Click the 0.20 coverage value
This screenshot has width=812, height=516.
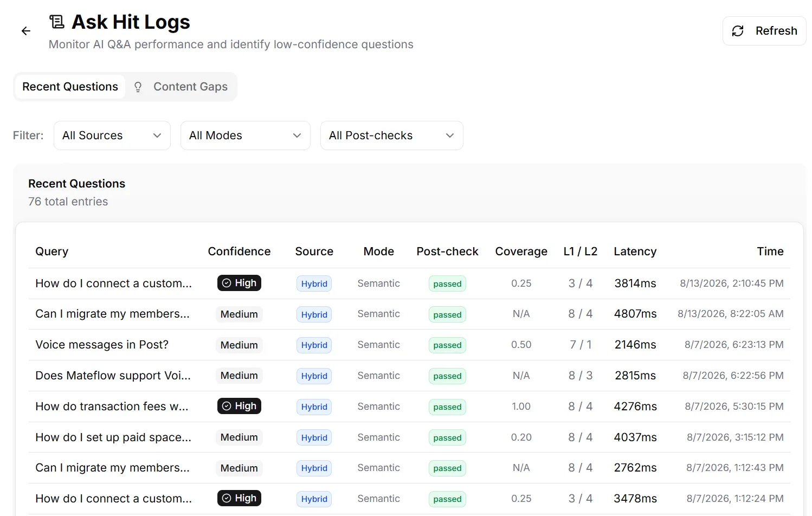[521, 437]
